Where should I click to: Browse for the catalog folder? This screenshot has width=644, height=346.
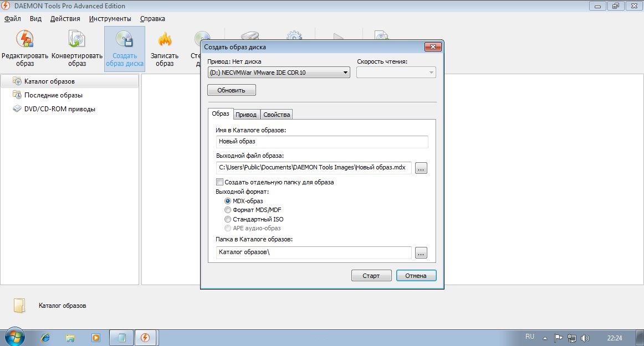[x=421, y=253]
